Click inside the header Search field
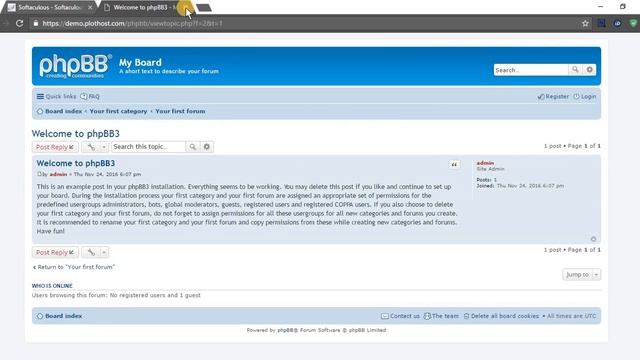Screen dimensions: 640x360 [531, 70]
